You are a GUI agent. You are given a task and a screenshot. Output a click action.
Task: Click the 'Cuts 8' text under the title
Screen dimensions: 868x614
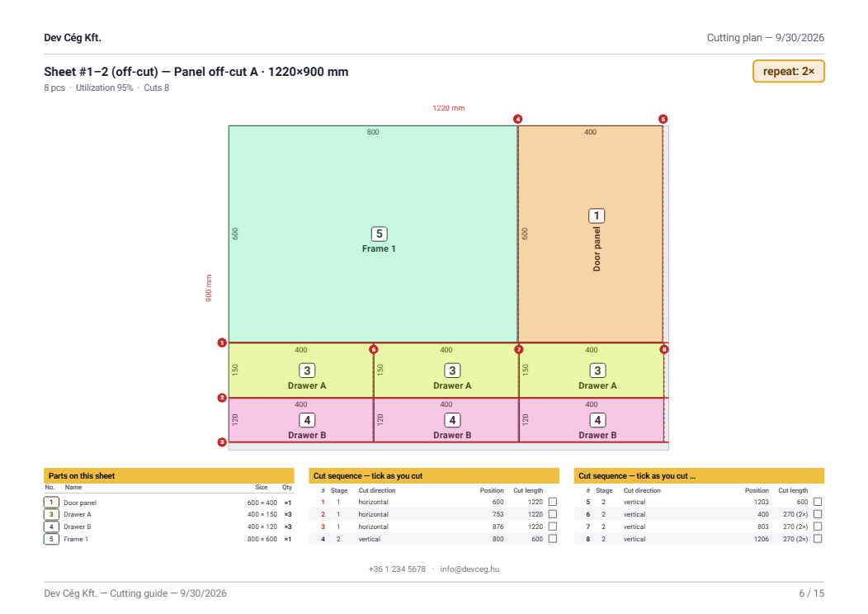point(156,87)
